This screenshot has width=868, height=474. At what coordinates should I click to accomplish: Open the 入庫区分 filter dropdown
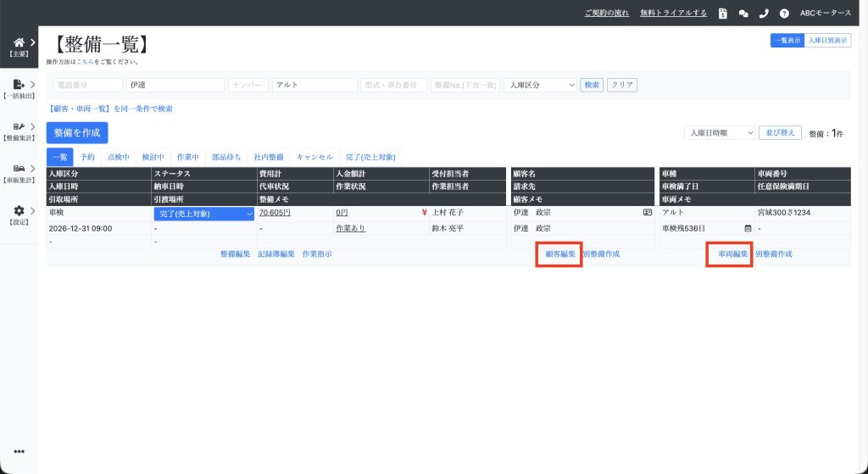(541, 85)
